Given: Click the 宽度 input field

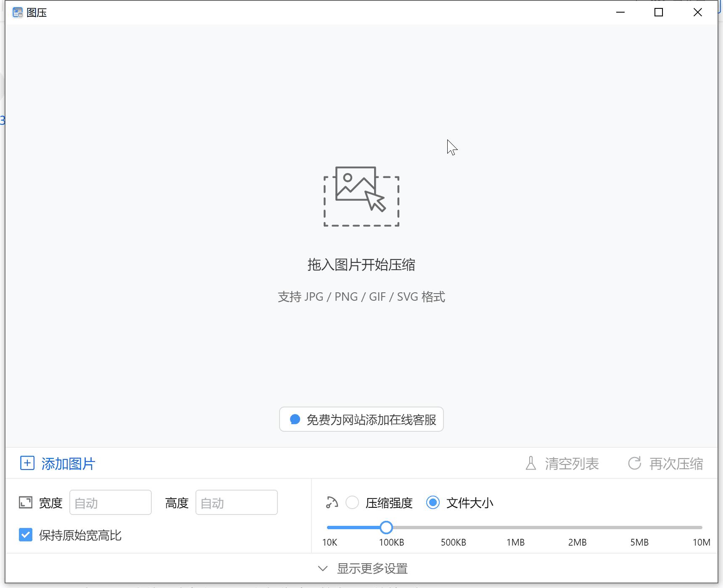Looking at the screenshot, I should (x=111, y=502).
